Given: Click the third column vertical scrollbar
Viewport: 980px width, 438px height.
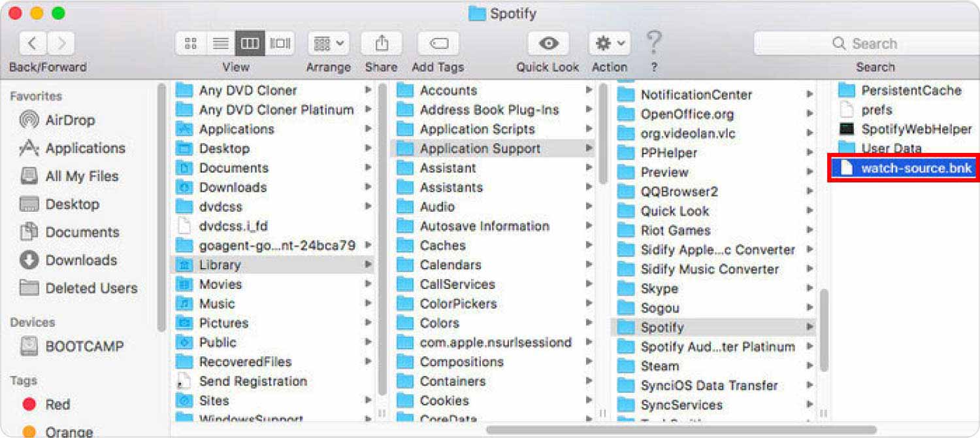Looking at the screenshot, I should coord(824,330).
